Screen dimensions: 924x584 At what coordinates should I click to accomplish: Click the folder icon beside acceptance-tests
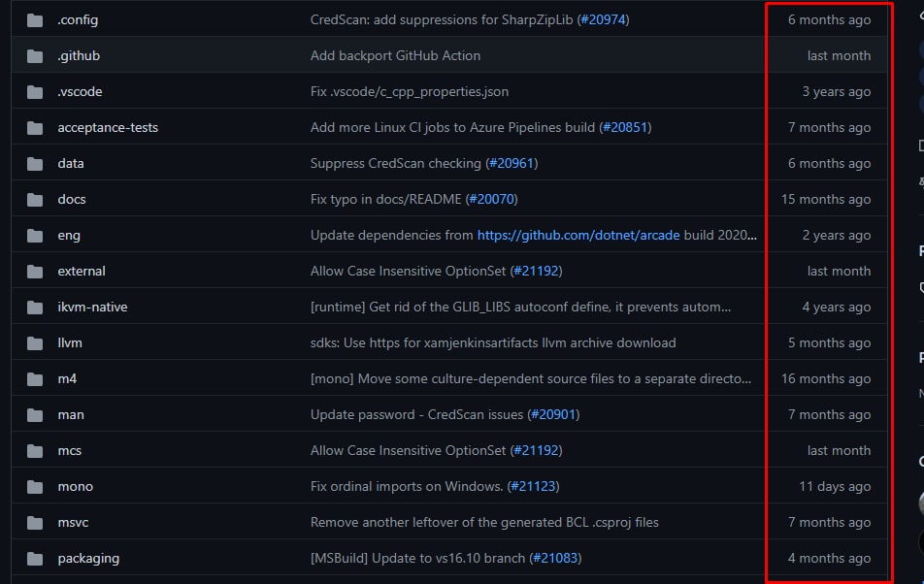[x=35, y=128]
